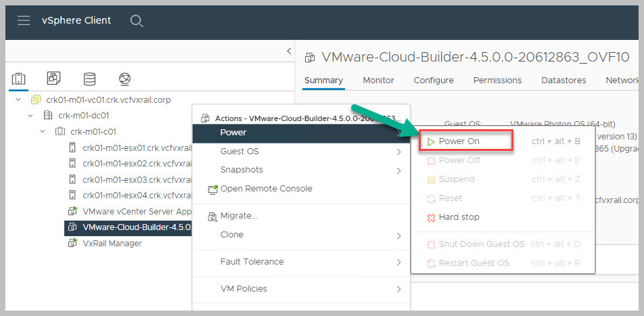Click the cluster icon beside crk-m01-c01
The width and height of the screenshot is (644, 316).
point(60,131)
